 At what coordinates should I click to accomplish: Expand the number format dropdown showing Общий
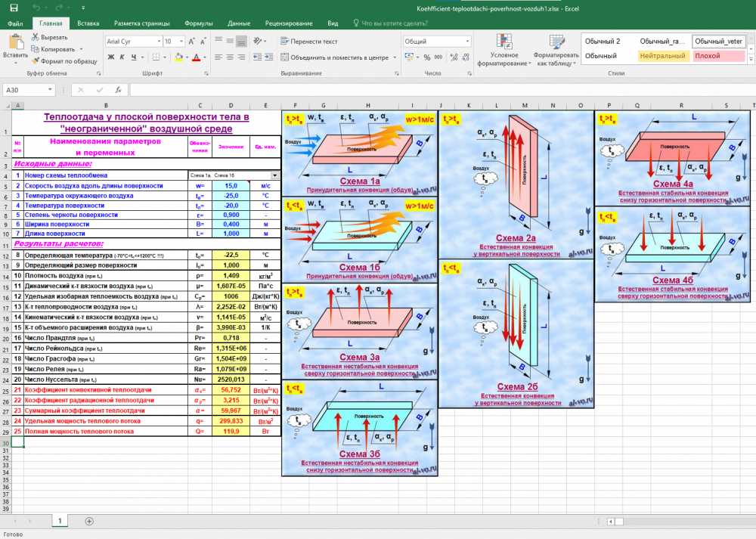(x=468, y=42)
